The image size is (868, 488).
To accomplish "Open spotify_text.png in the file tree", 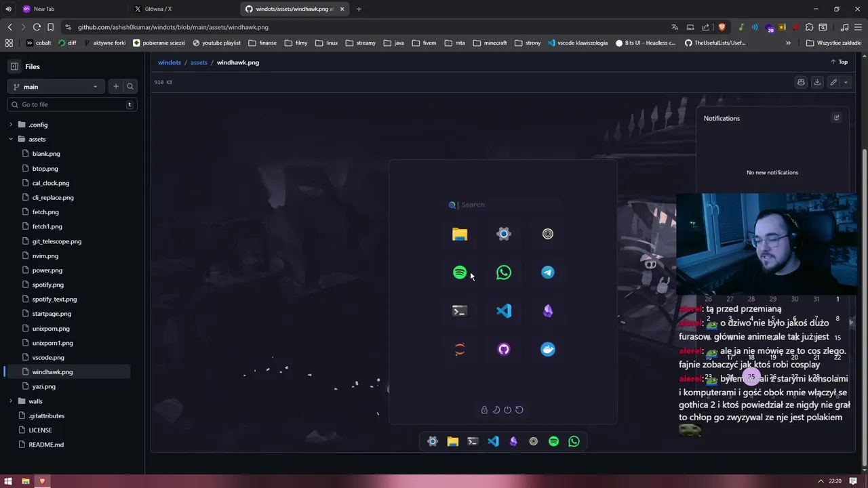I will [x=54, y=300].
